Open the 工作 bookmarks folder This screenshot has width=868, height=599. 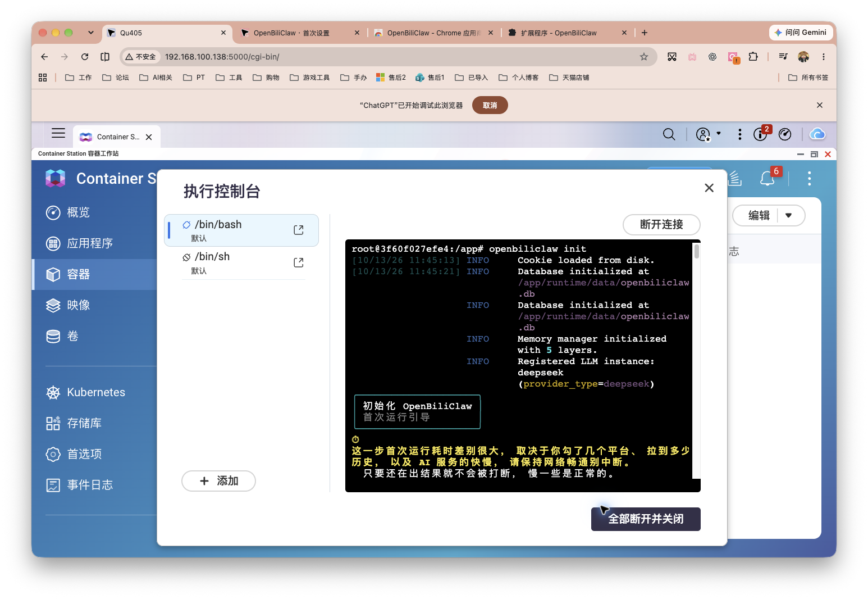point(79,78)
